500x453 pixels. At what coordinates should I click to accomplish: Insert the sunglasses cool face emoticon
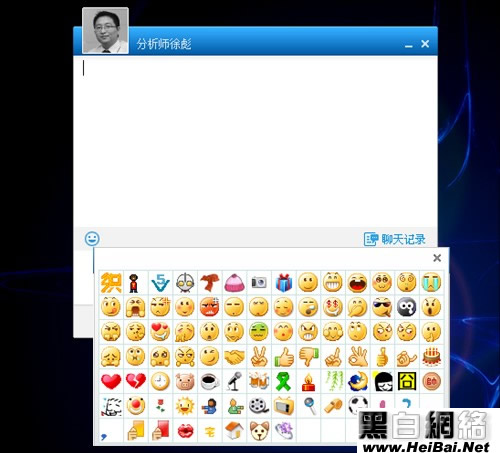(382, 307)
